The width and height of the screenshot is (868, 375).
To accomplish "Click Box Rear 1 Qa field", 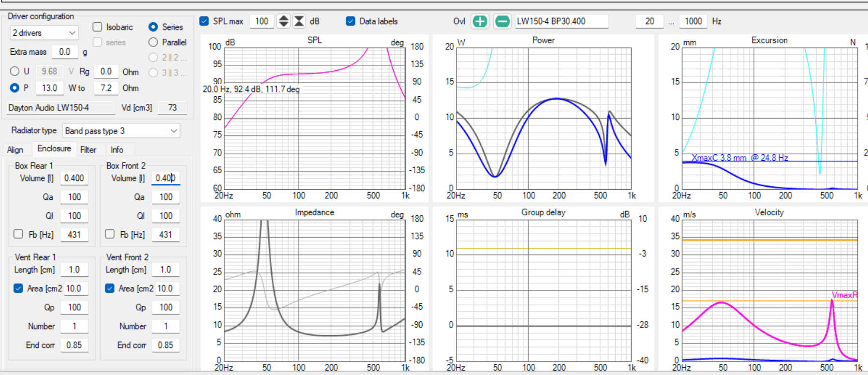I will click(74, 197).
